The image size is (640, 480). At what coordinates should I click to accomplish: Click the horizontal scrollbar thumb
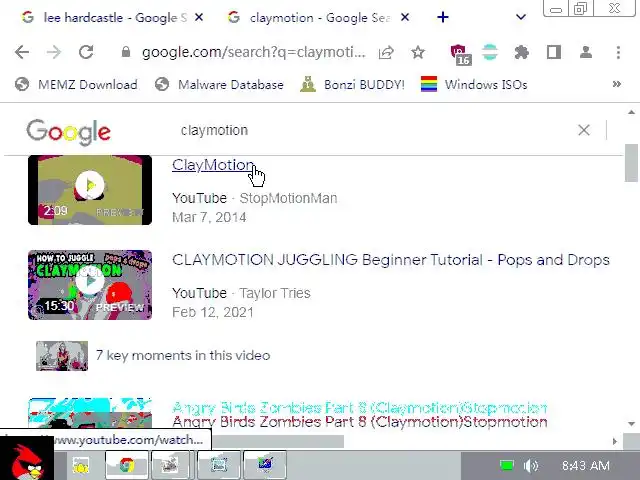point(278,441)
